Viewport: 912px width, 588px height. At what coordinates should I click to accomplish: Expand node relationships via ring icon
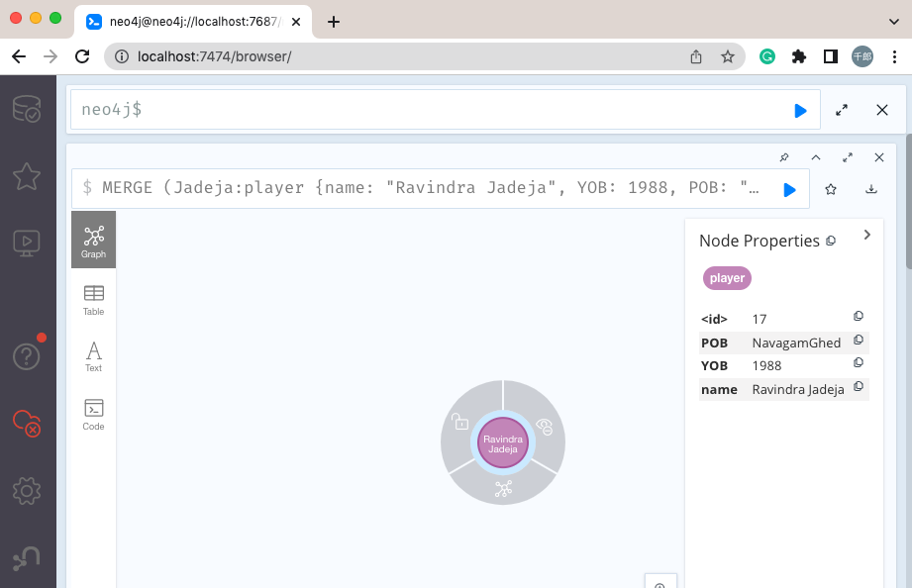pos(503,489)
